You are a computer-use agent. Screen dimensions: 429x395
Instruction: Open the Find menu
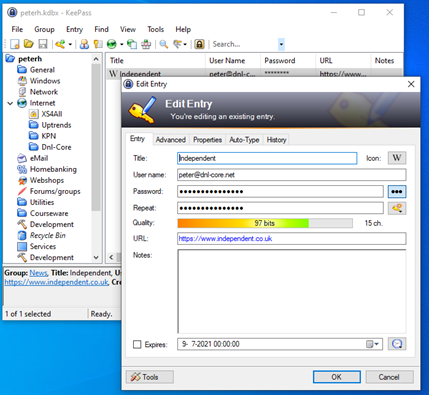coord(101,29)
